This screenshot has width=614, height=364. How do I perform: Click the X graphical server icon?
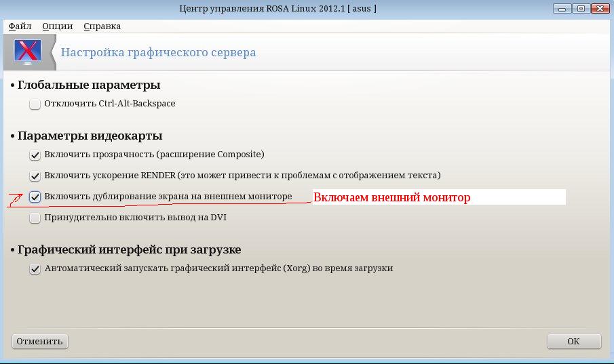[28, 52]
